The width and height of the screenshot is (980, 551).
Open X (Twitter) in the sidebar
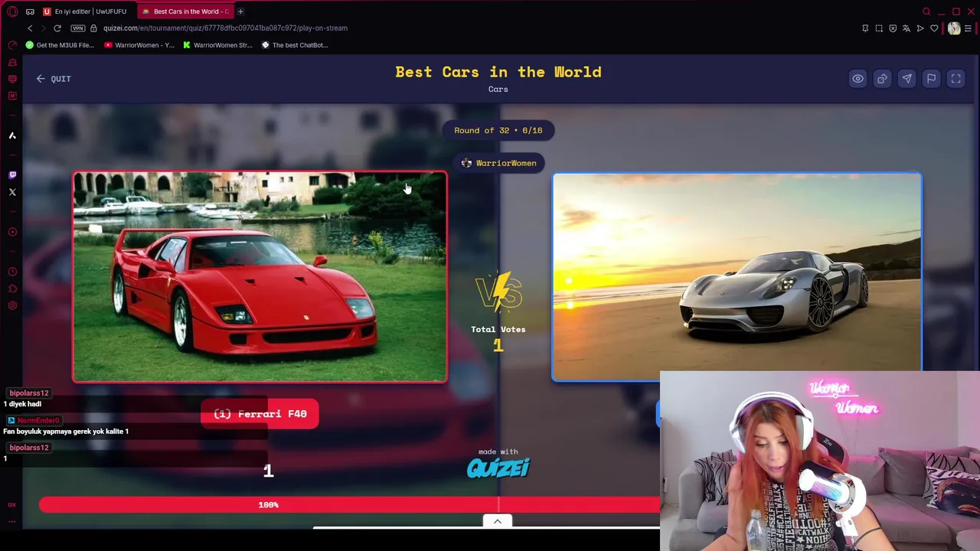tap(12, 192)
